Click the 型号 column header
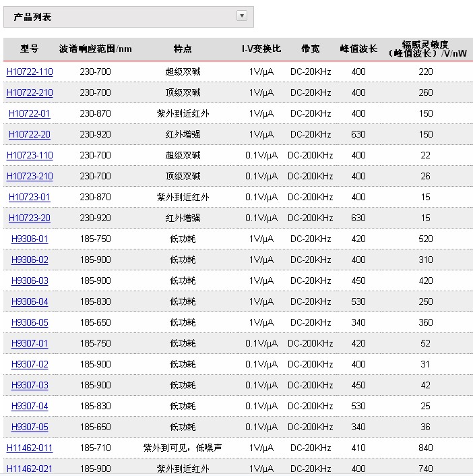 click(30, 49)
